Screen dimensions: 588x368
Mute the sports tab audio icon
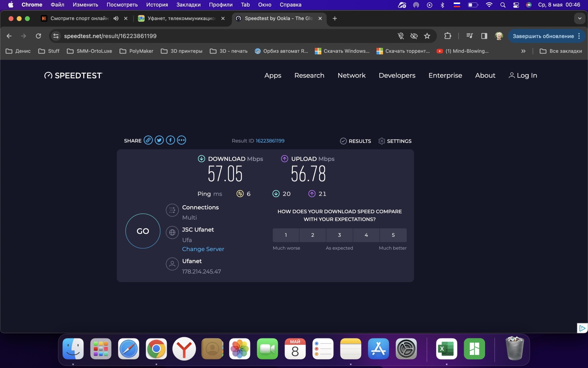[x=116, y=18]
